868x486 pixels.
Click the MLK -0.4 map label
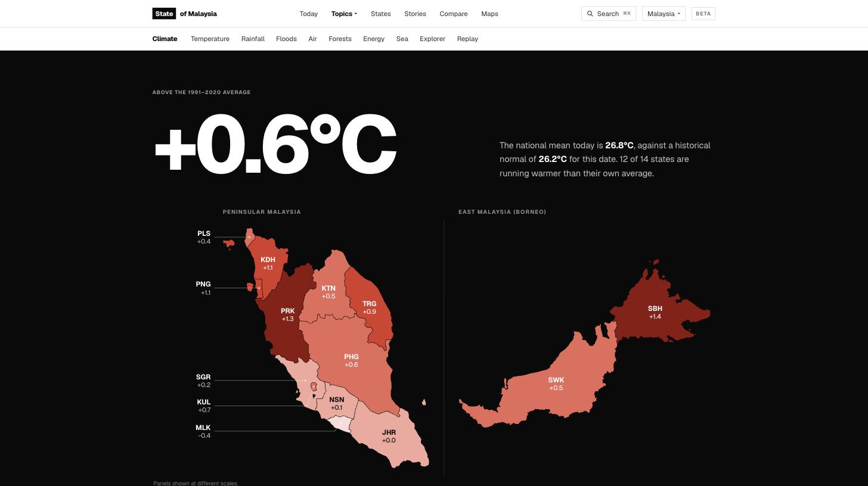coord(203,432)
